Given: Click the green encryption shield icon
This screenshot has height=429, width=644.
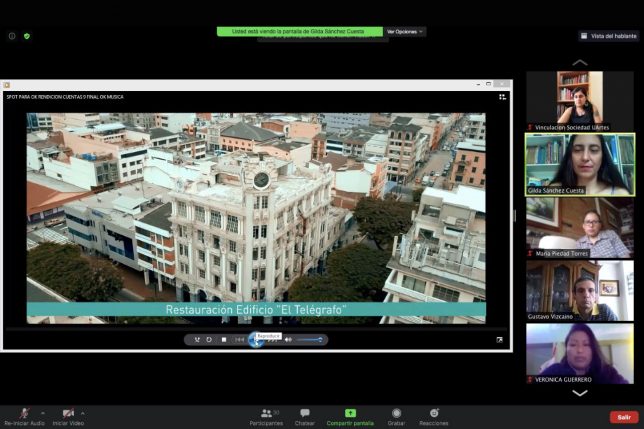Looking at the screenshot, I should [x=27, y=36].
